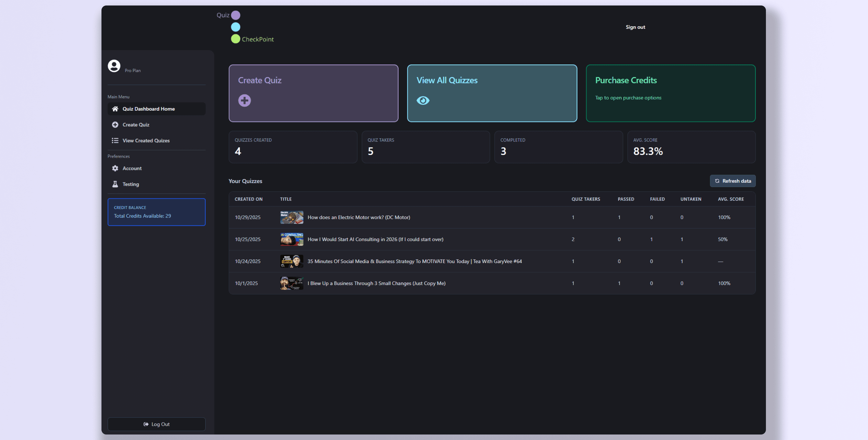Image resolution: width=868 pixels, height=440 pixels.
Task: Click the Log Out button at bottom
Action: click(156, 424)
